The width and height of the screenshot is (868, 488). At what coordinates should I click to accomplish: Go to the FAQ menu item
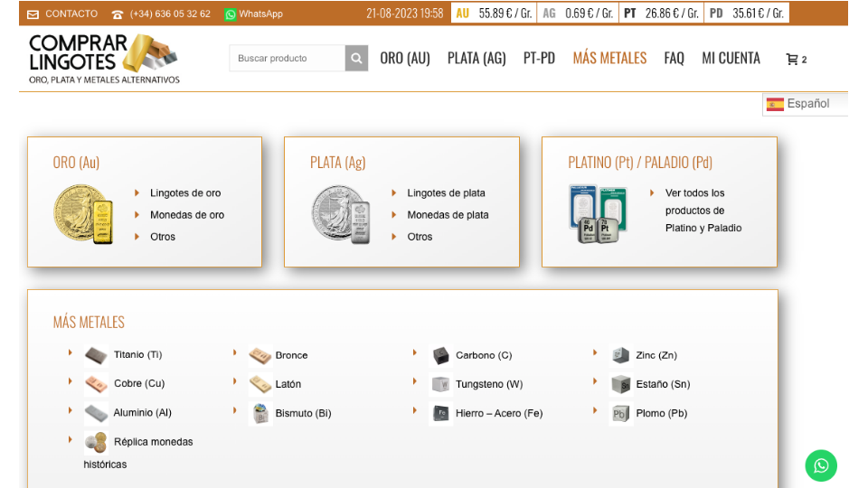[x=674, y=59]
